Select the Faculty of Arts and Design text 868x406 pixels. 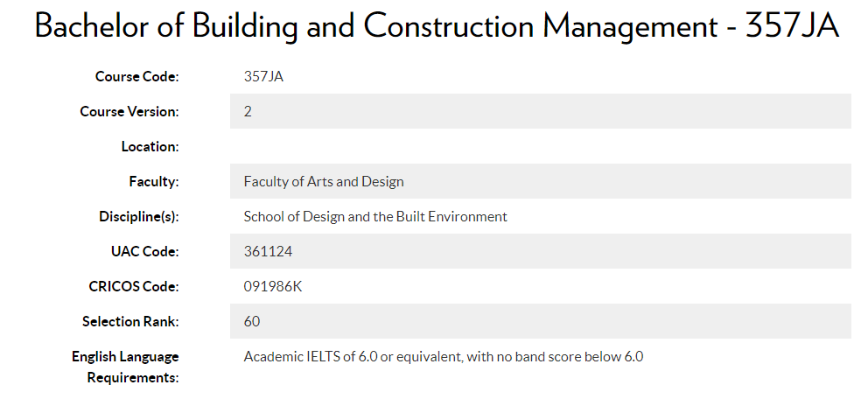[324, 182]
